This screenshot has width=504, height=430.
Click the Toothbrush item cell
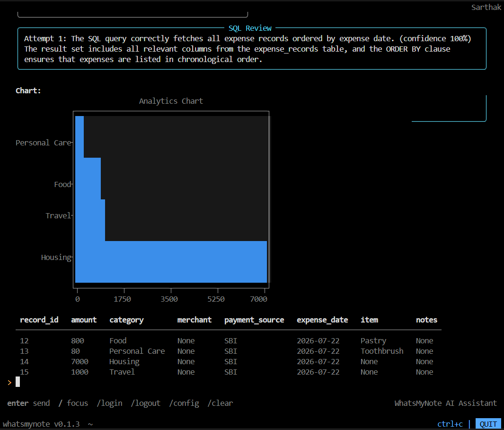382,351
